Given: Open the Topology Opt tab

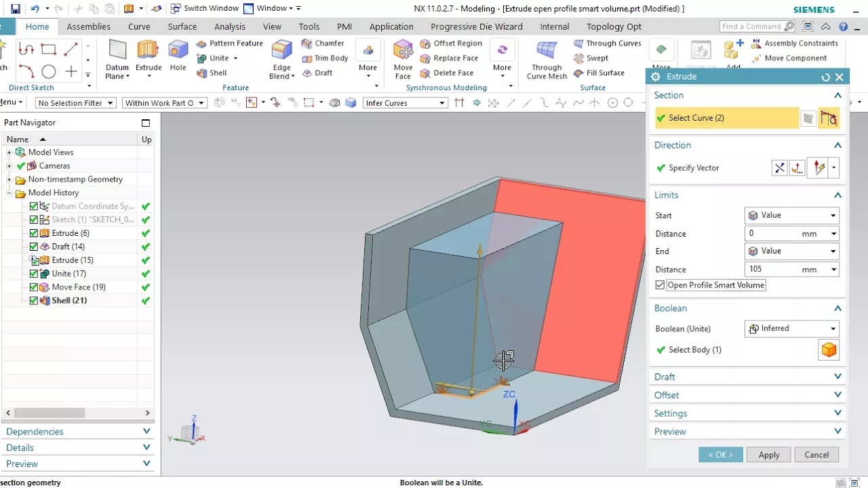Looking at the screenshot, I should pyautogui.click(x=614, y=26).
